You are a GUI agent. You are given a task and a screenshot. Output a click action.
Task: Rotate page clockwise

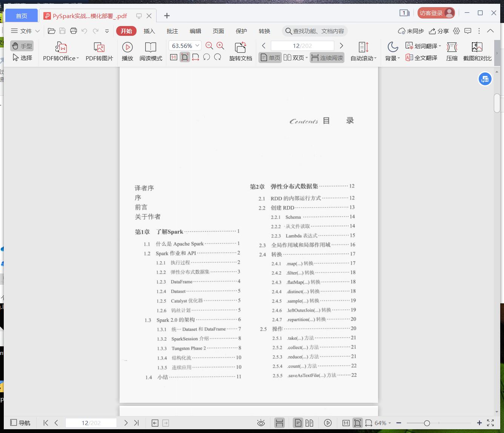coord(218,57)
